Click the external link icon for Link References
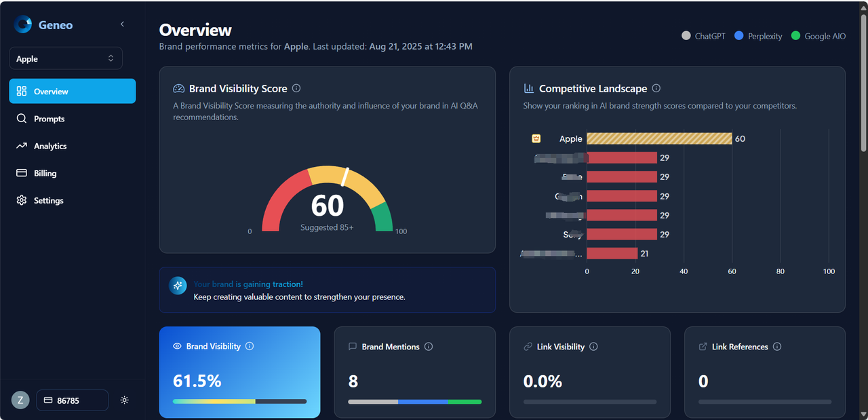 click(703, 347)
